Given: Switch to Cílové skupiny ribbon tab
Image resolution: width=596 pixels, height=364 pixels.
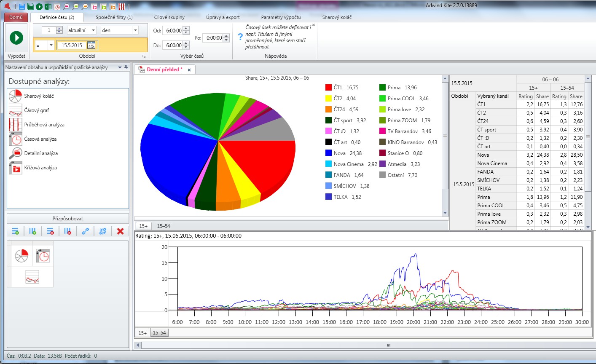Looking at the screenshot, I should click(x=169, y=17).
